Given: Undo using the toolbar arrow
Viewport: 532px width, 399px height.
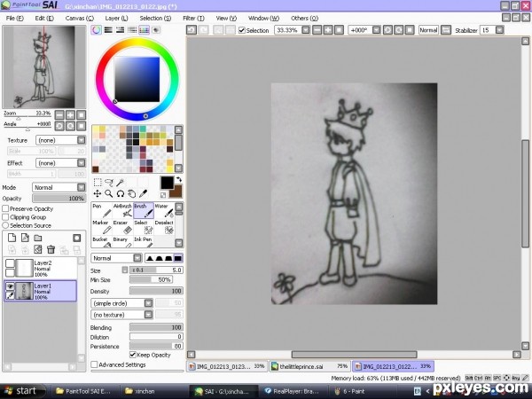Looking at the screenshot, I should pos(192,30).
